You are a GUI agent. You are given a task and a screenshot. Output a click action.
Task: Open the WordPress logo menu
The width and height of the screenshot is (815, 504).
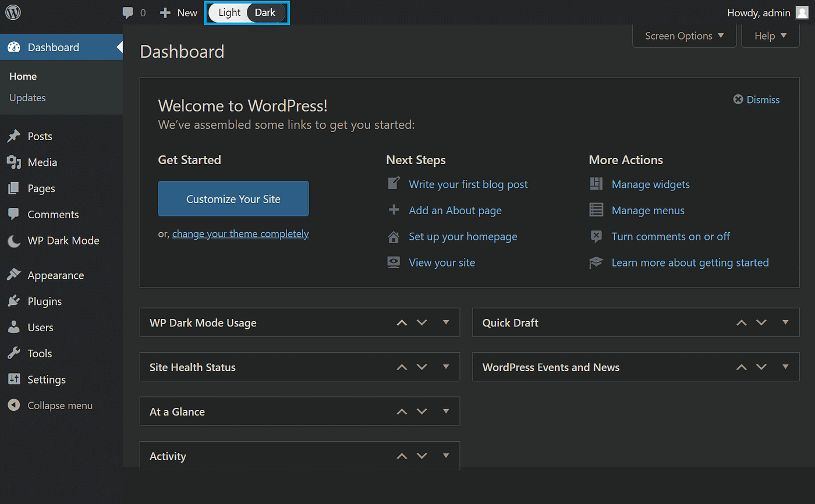(x=12, y=12)
